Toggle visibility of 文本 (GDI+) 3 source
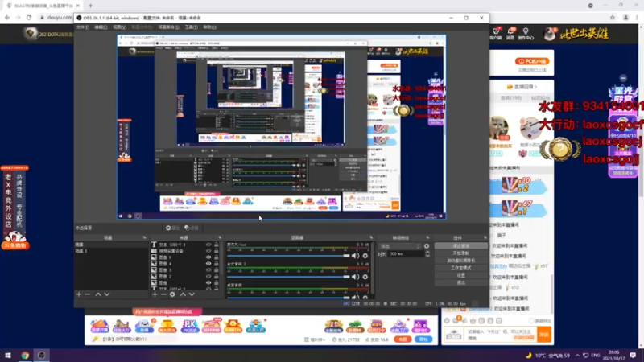 pos(208,245)
